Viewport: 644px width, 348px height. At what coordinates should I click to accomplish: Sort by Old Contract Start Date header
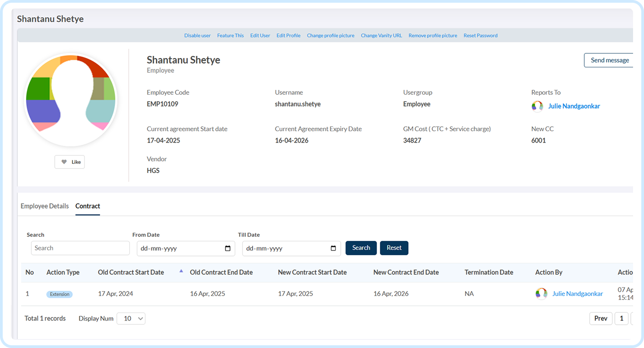131,272
